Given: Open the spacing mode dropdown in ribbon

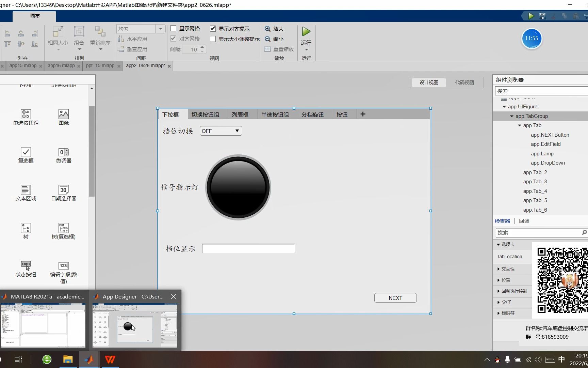Looking at the screenshot, I should 161,29.
